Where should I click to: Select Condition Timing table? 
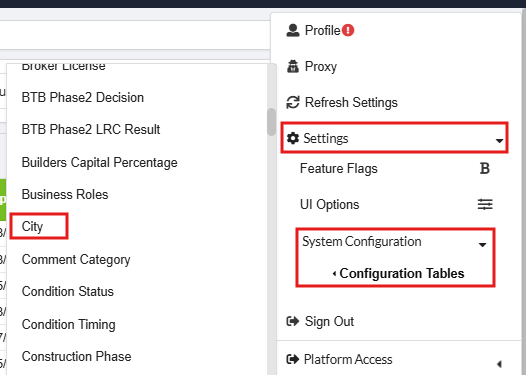coord(68,324)
